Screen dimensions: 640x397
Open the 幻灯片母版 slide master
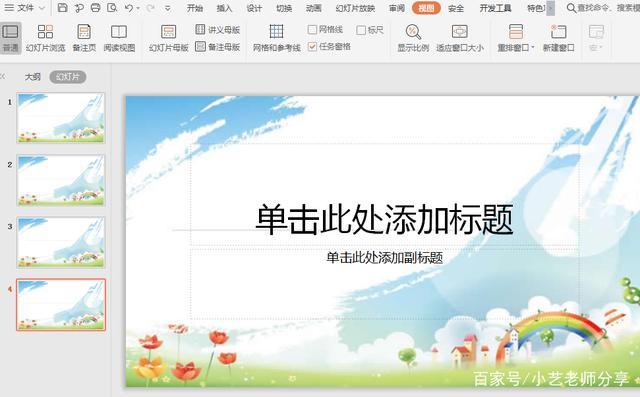click(x=169, y=38)
